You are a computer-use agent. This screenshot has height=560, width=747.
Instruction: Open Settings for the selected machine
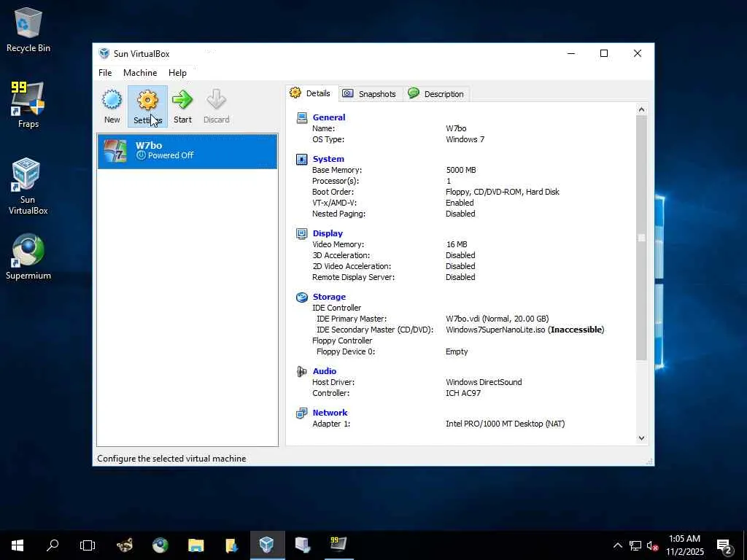coord(147,106)
